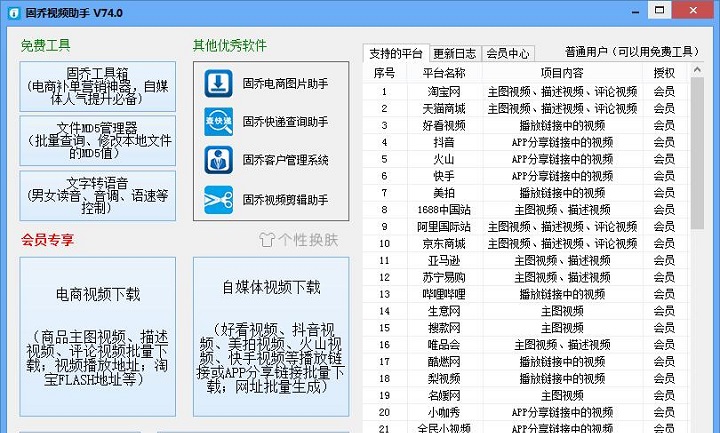Close the 固乔视频助手 window
This screenshot has width=720, height=433.
point(693,10)
